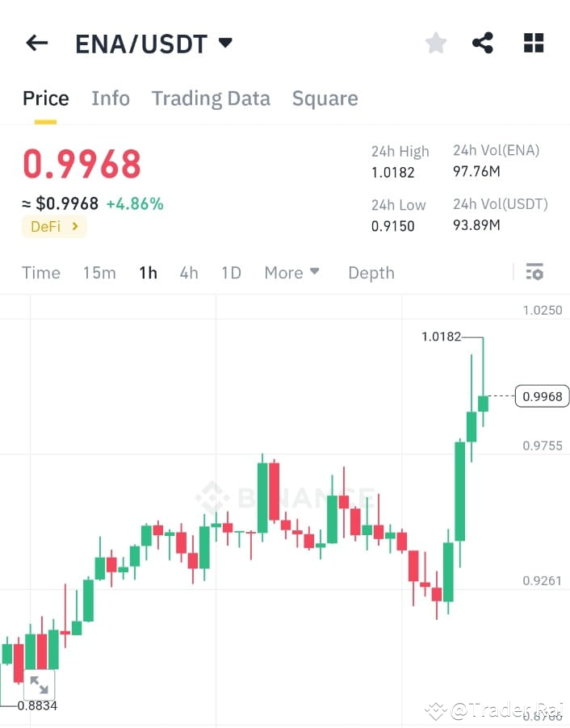Open the apps grid in the top bar
This screenshot has width=570, height=728.
(x=534, y=43)
